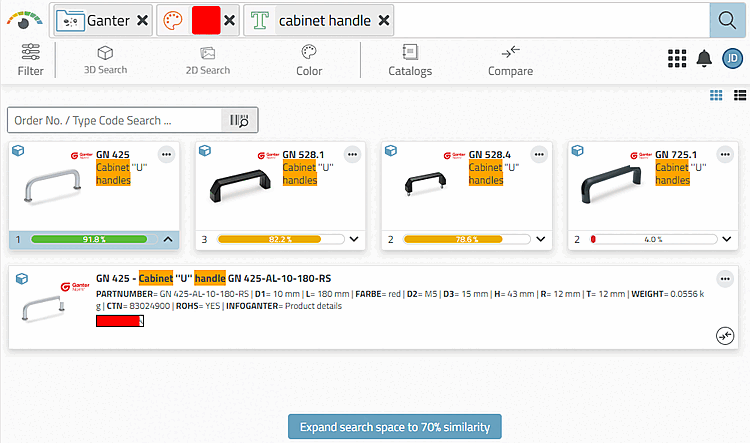The width and height of the screenshot is (750, 443).
Task: Open the color palette icon in search bar
Action: 173,21
